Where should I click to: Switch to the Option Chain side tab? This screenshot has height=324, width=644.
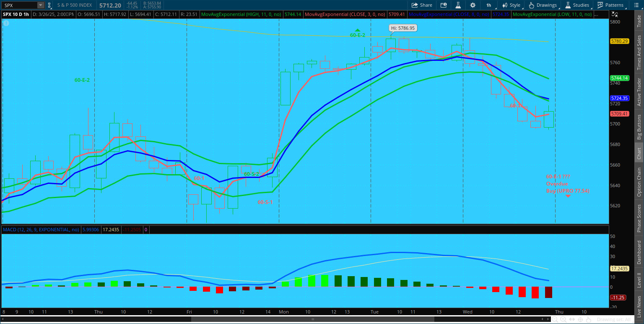tap(639, 182)
